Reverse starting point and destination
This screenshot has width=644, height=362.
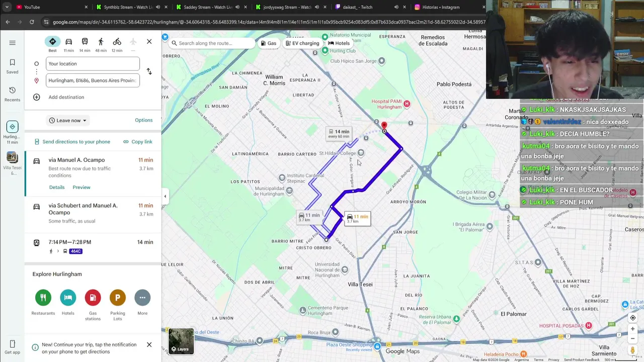149,71
